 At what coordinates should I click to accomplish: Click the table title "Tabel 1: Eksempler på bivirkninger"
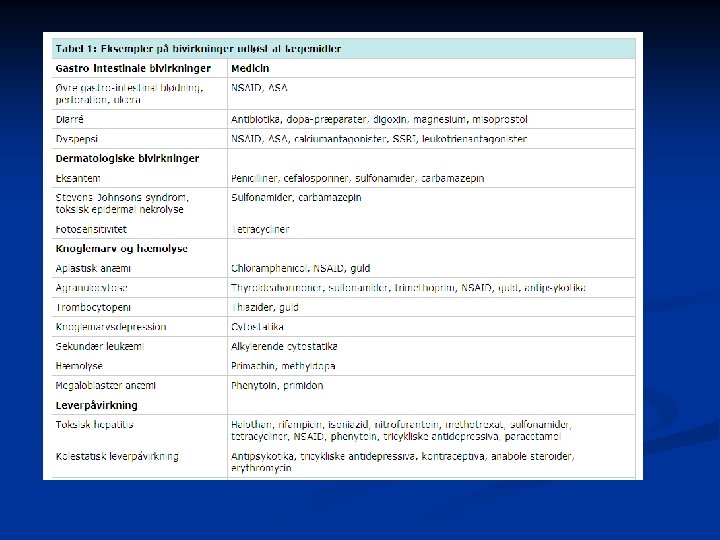pos(198,49)
